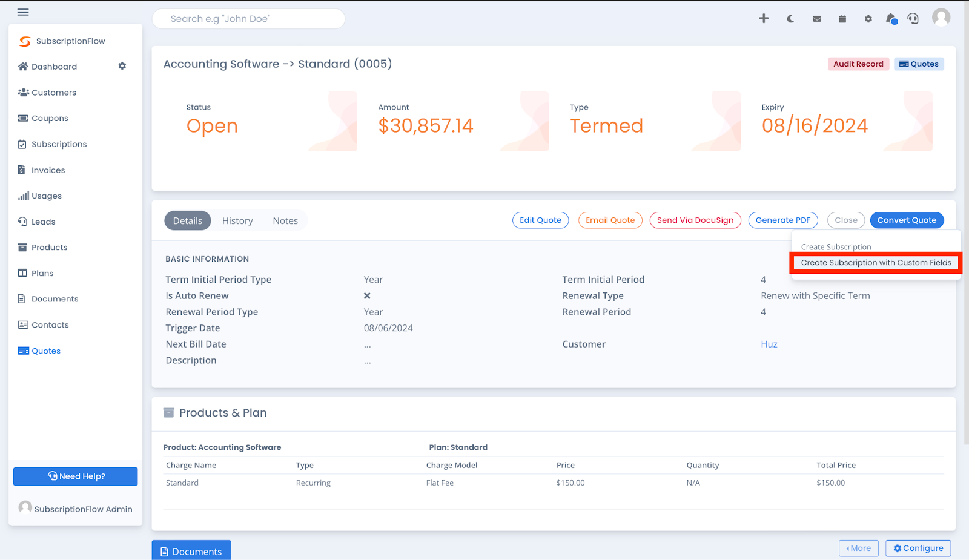This screenshot has width=969, height=560.
Task: Open the settings gear in top bar
Action: point(868,19)
